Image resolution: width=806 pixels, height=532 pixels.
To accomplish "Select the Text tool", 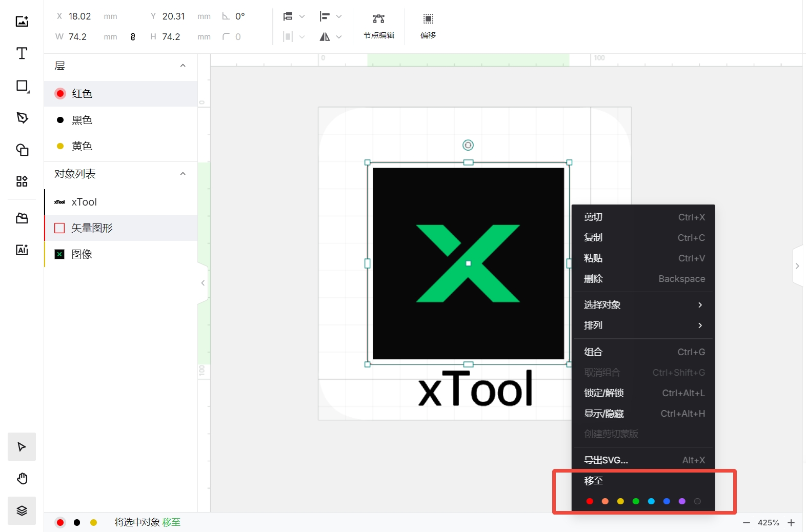I will coord(22,53).
